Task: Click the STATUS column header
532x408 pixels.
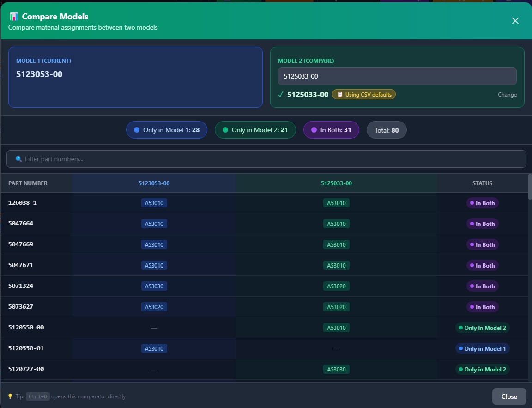Action: 482,183
